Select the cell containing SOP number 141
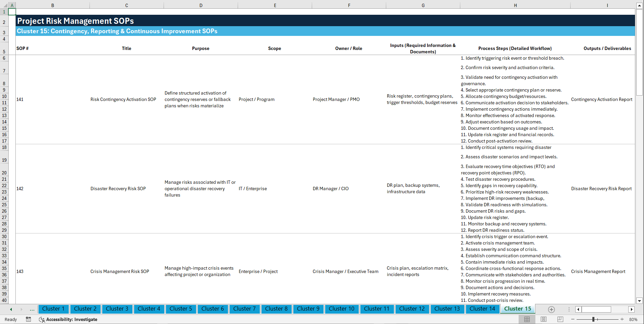644x324 pixels. (x=20, y=99)
